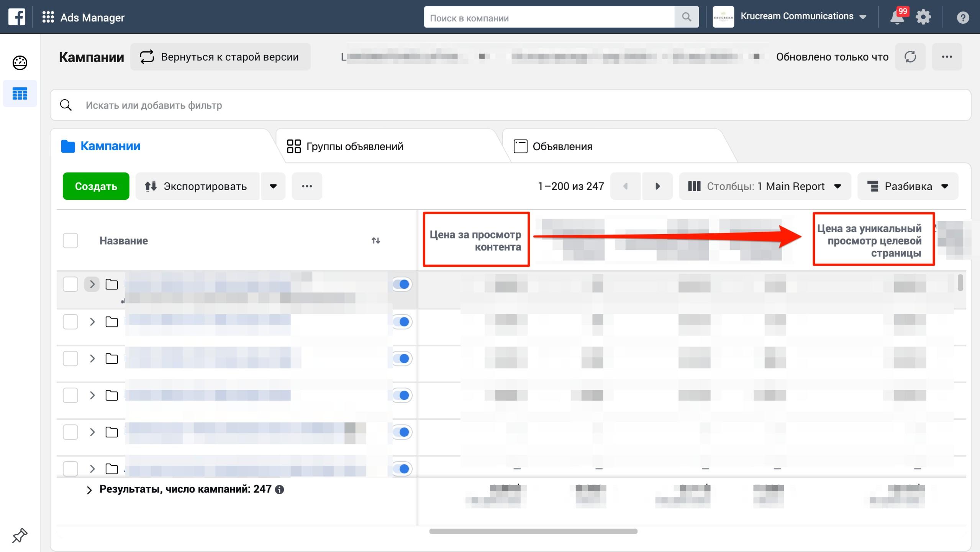This screenshot has height=552, width=980.
Task: Click the Facebook logo icon
Action: (17, 17)
